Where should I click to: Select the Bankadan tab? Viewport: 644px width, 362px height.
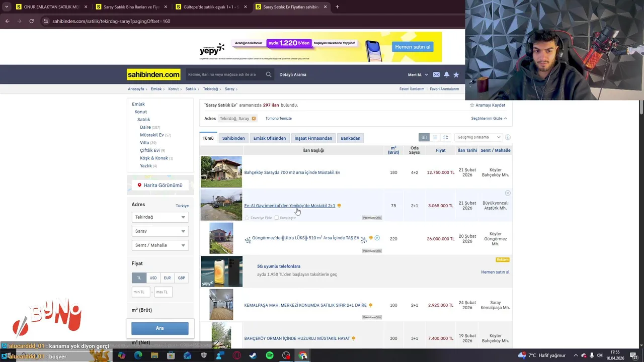(351, 138)
